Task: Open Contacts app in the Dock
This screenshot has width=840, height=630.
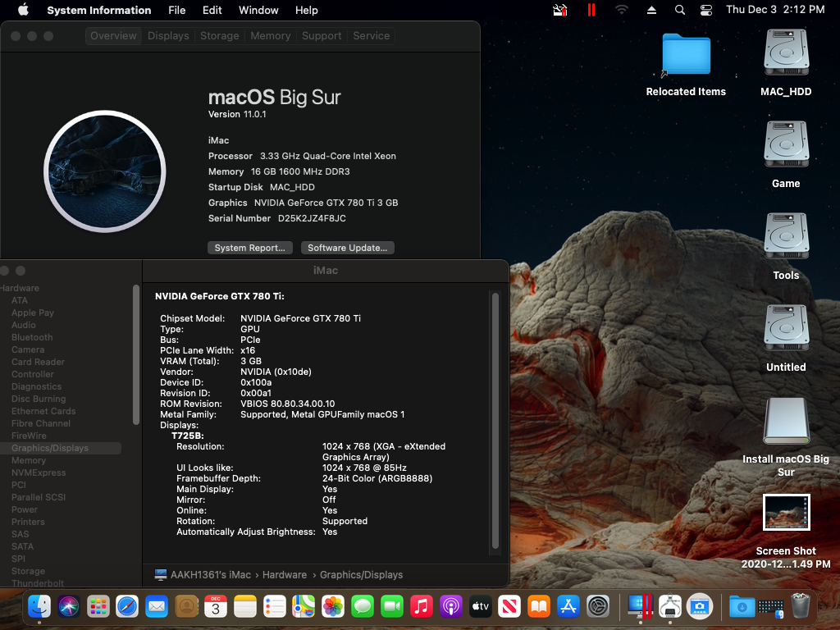Action: (x=186, y=607)
